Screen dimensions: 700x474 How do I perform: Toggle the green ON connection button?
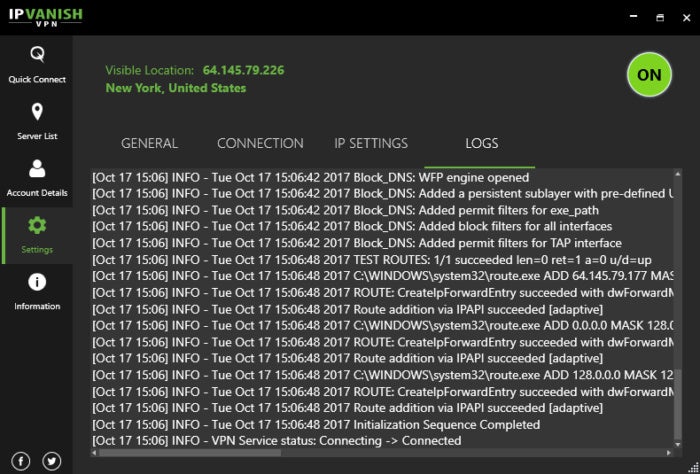click(649, 75)
